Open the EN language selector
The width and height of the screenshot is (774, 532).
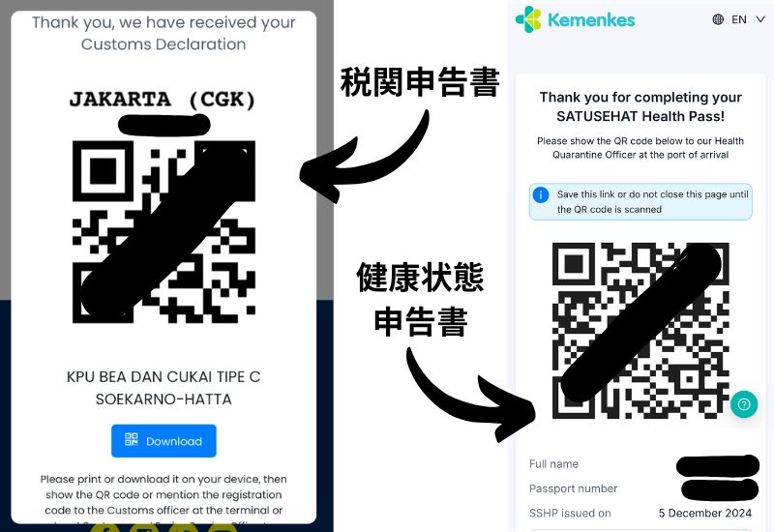pos(738,19)
